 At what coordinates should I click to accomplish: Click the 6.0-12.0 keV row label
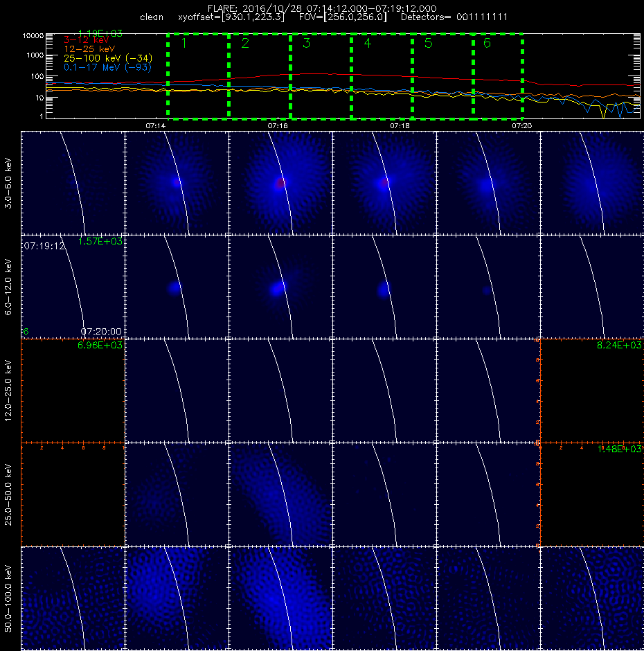coord(8,287)
